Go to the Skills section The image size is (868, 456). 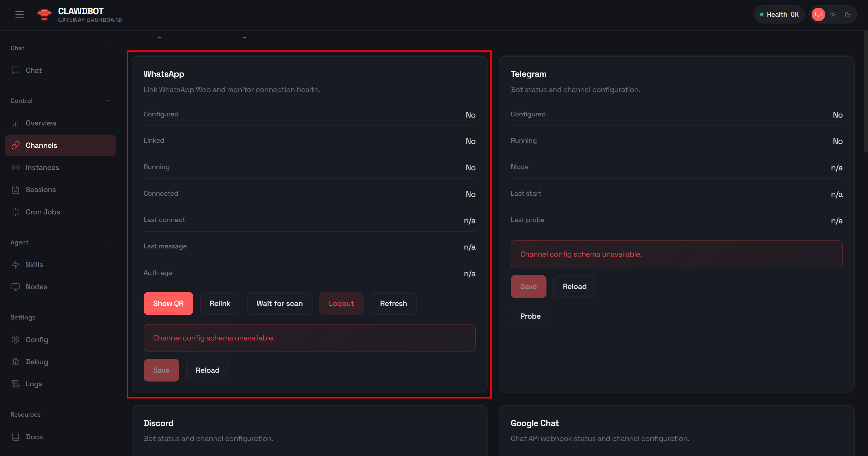point(34,264)
